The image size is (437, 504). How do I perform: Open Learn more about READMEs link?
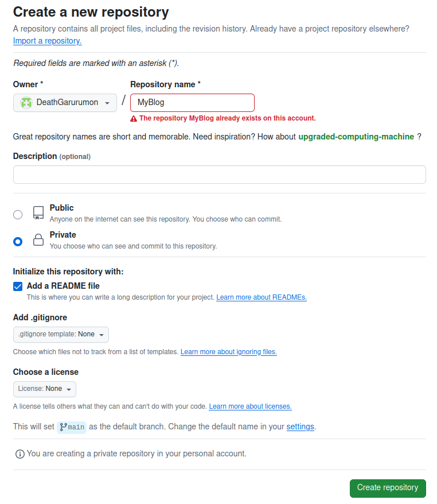(262, 297)
